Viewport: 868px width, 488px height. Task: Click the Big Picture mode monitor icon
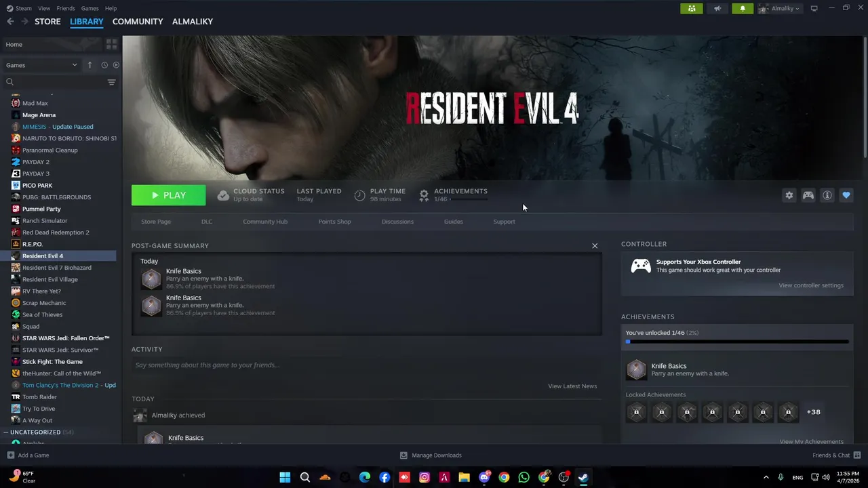(814, 8)
